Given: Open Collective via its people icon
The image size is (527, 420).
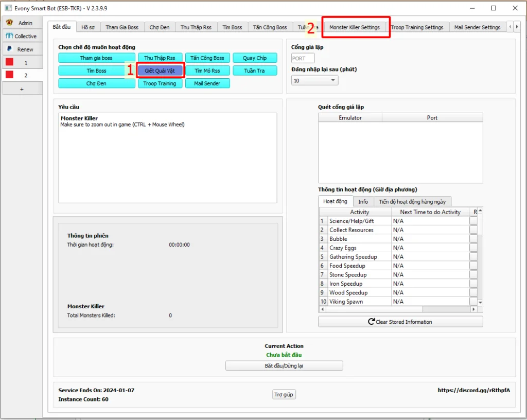Looking at the screenshot, I should point(9,36).
